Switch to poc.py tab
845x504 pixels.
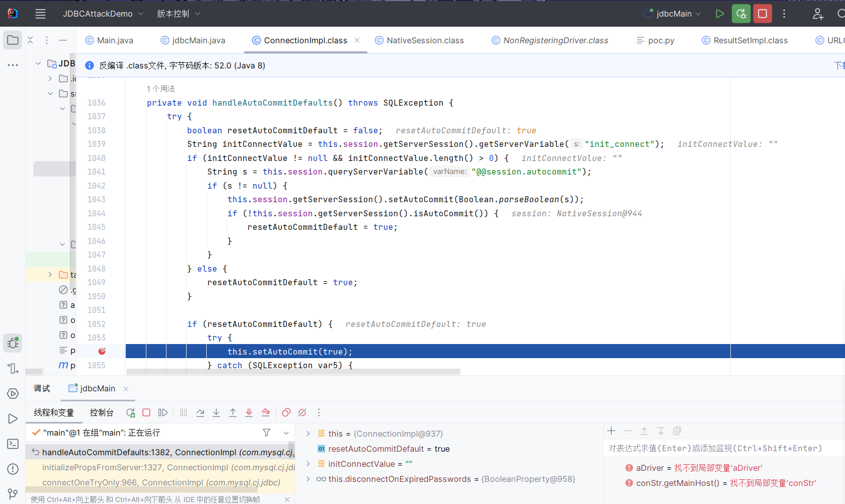655,40
